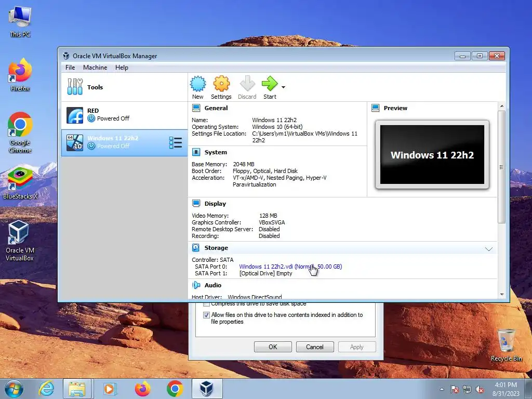532x399 pixels.
Task: Click Cancel in the properties dialog
Action: click(x=315, y=347)
